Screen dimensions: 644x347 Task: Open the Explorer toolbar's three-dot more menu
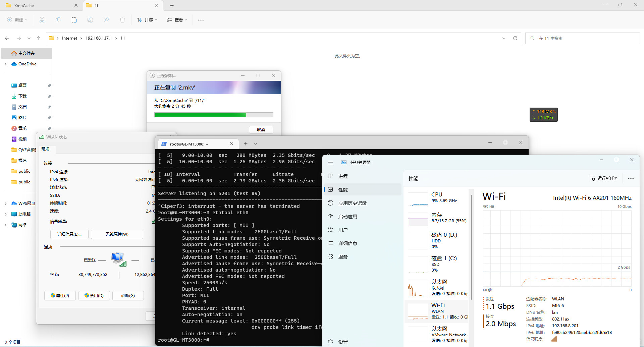pyautogui.click(x=201, y=20)
